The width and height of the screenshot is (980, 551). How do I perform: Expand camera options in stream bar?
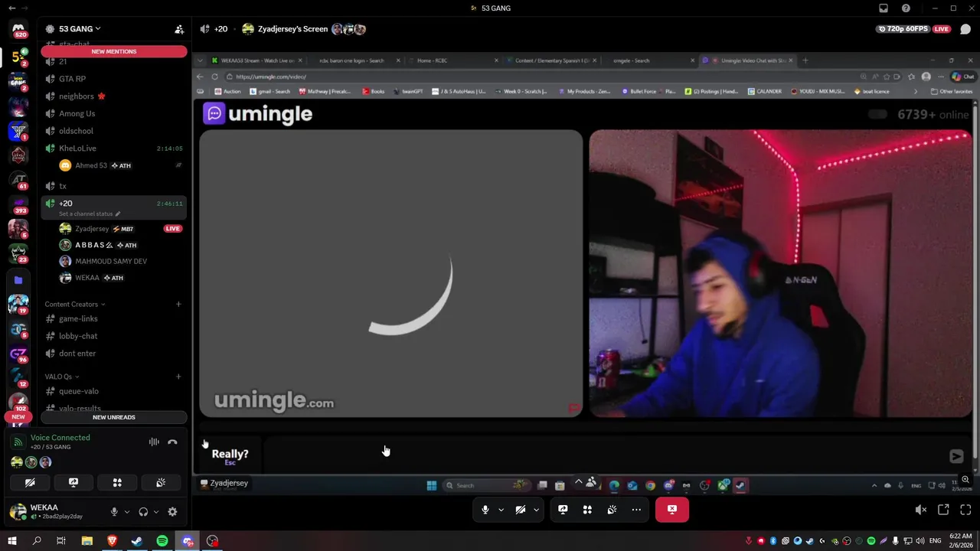[x=536, y=510]
